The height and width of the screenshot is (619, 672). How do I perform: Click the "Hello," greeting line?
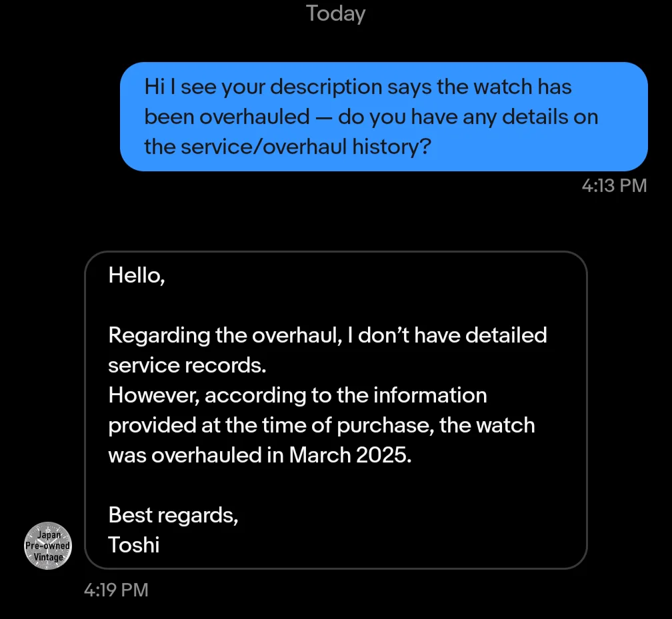[137, 275]
